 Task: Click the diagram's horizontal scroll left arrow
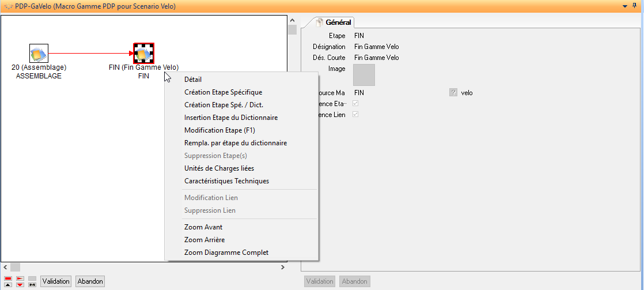pyautogui.click(x=5, y=268)
